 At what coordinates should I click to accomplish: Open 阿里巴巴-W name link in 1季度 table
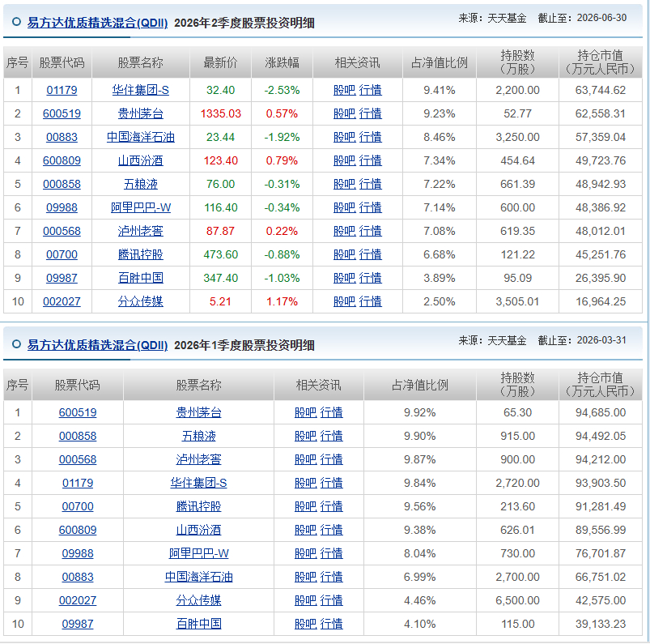[x=198, y=553]
